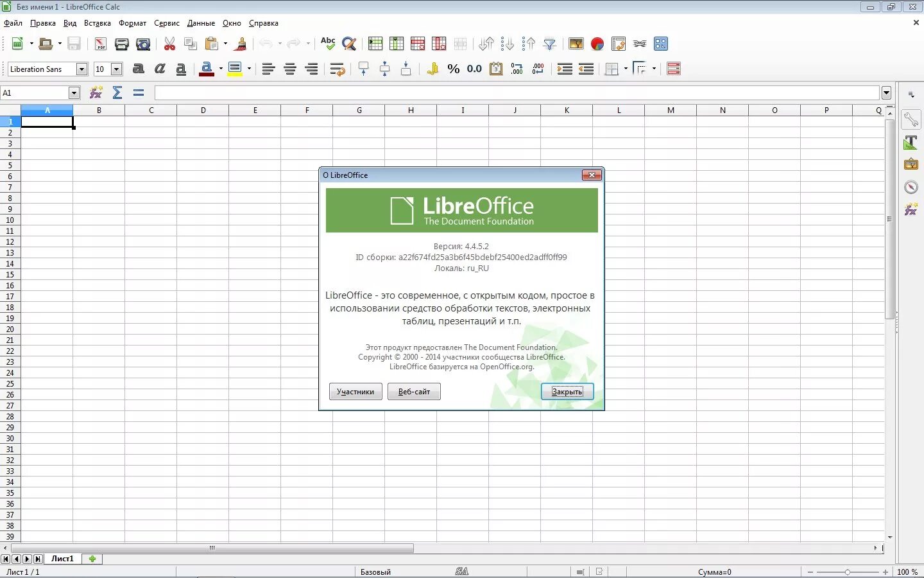Open the Формат menu
The image size is (924, 578).
tap(133, 23)
